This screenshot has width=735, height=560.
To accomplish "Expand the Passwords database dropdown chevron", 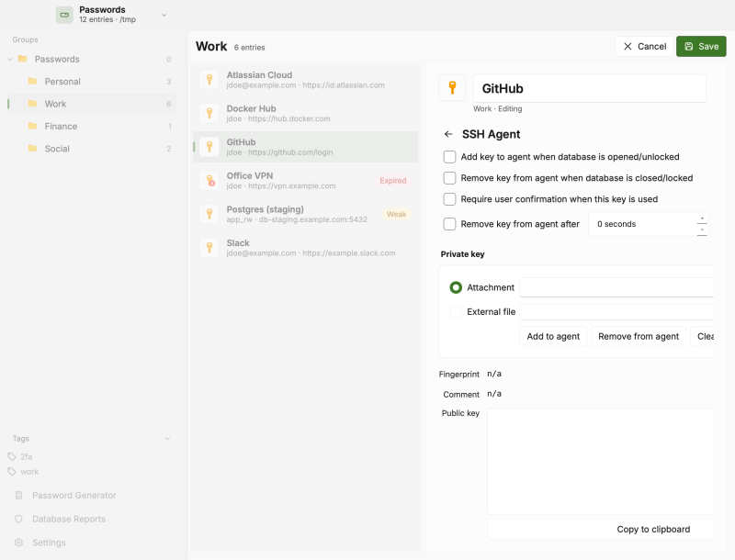I will point(164,15).
